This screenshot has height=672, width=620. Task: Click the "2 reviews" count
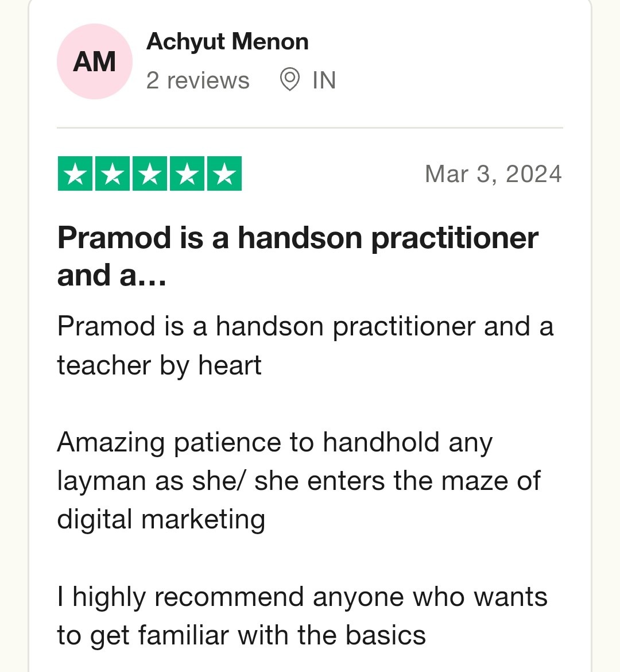tap(197, 80)
